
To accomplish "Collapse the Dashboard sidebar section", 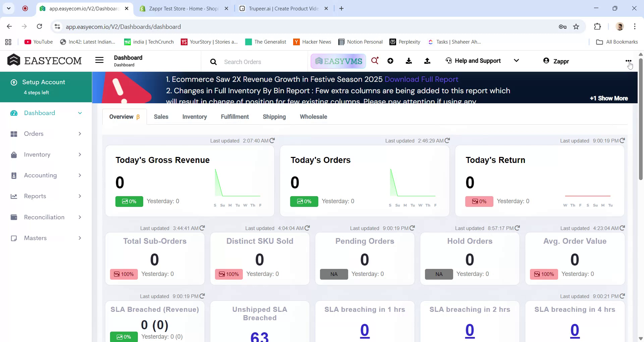I will pyautogui.click(x=80, y=113).
